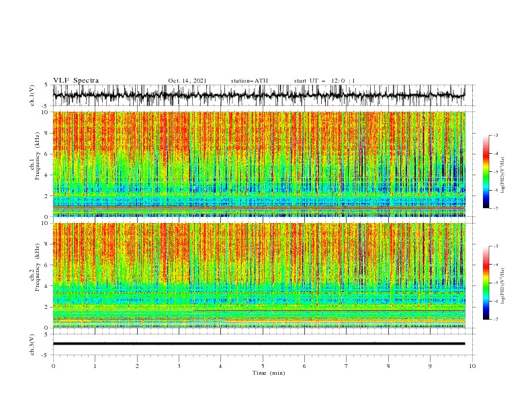
Task: Click the ch.1 voltage waveform trace
Action: (259, 95)
